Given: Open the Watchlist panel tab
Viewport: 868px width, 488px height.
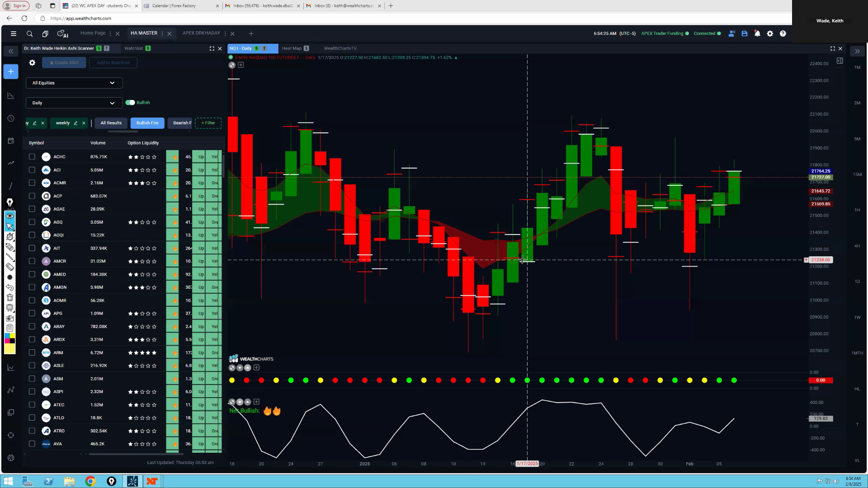Looking at the screenshot, I should pyautogui.click(x=133, y=48).
